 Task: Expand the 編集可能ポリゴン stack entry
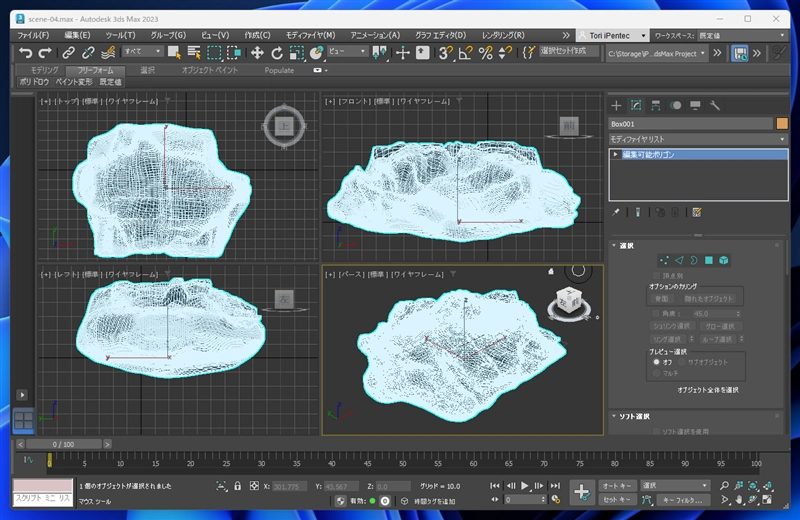[615, 154]
